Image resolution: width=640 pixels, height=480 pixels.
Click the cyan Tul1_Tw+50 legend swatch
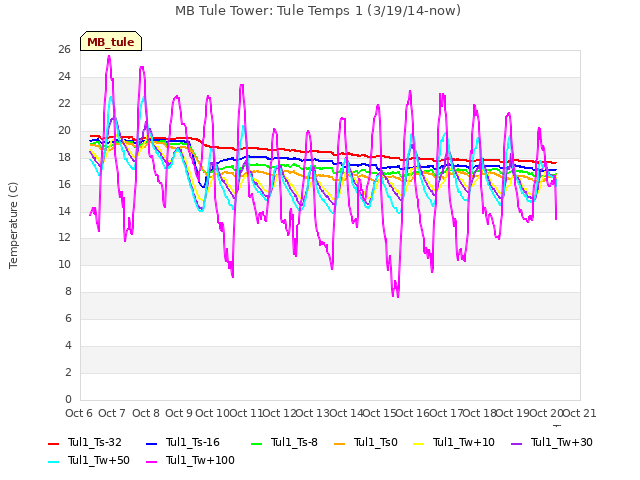click(x=54, y=462)
